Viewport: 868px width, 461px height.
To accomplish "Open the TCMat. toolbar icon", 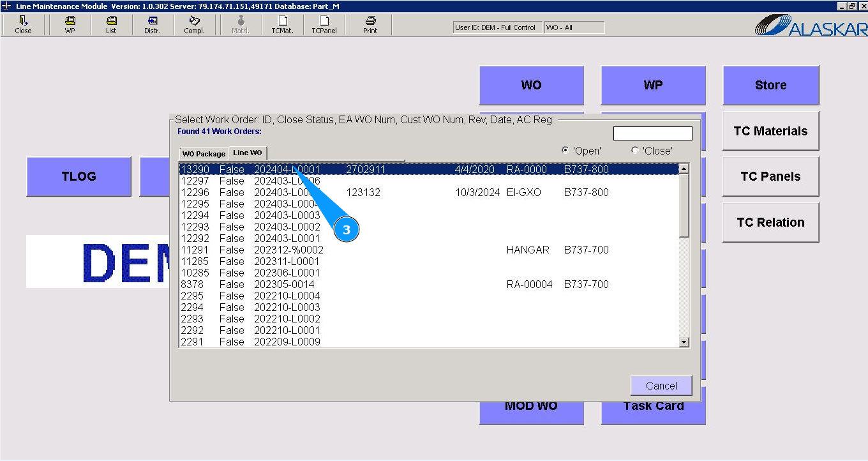I will tap(282, 25).
